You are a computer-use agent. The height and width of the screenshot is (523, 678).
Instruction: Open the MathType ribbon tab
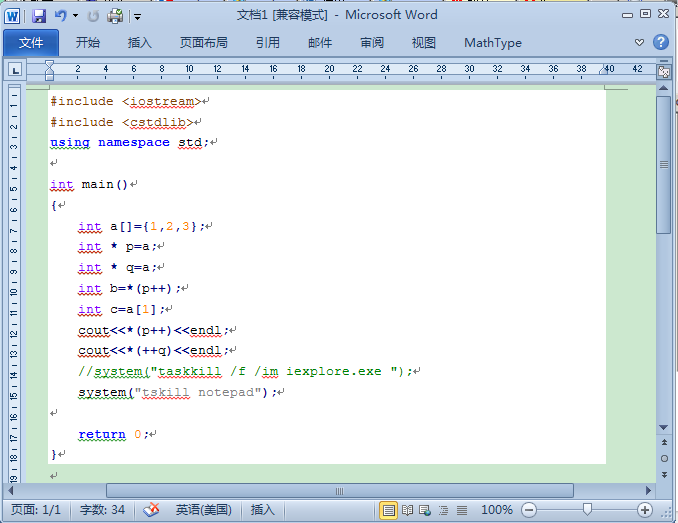[493, 43]
